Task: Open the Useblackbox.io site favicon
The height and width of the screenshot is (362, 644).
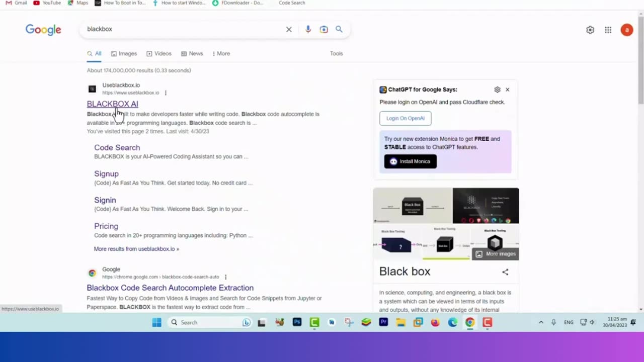Action: point(92,89)
